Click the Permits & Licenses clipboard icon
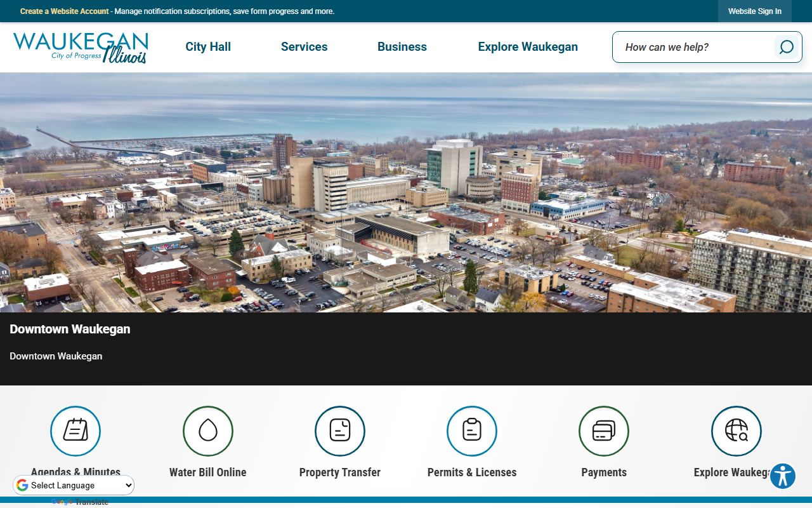 point(472,431)
